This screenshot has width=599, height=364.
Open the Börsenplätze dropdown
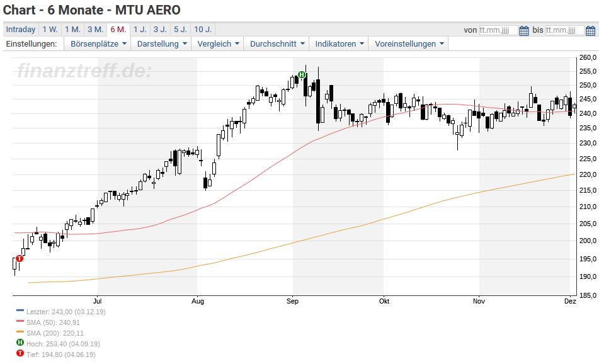[x=98, y=44]
